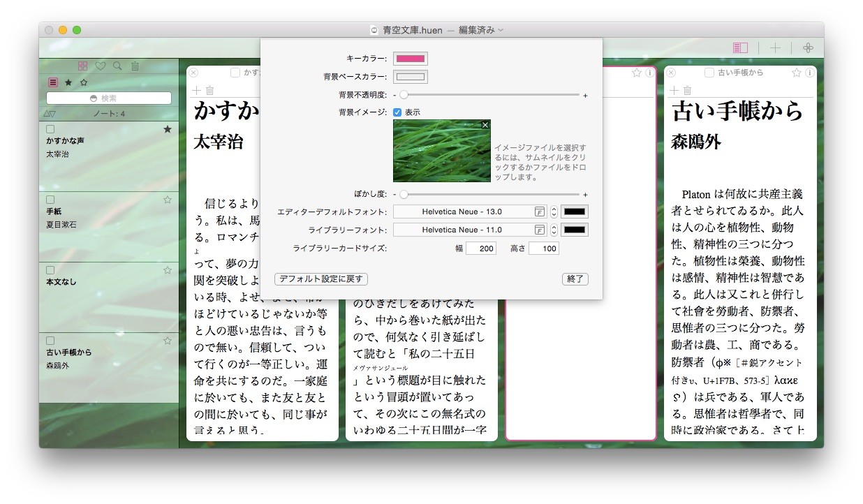
Task: Click the 背景不透明度 slider
Action: click(491, 95)
